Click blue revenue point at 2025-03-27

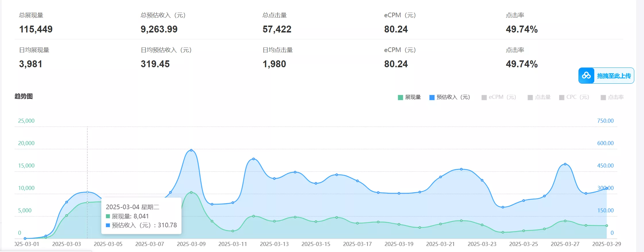(x=565, y=164)
